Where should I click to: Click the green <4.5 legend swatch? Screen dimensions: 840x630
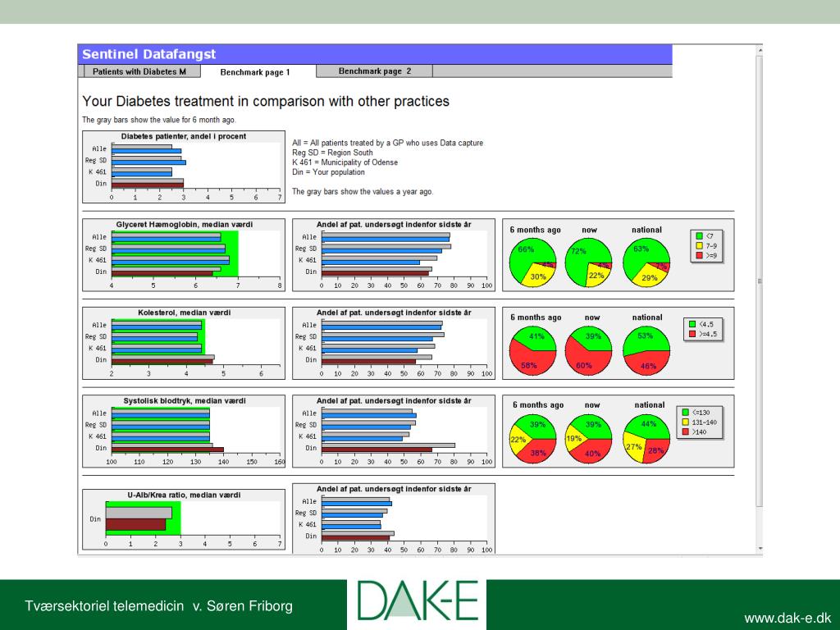pyautogui.click(x=692, y=324)
